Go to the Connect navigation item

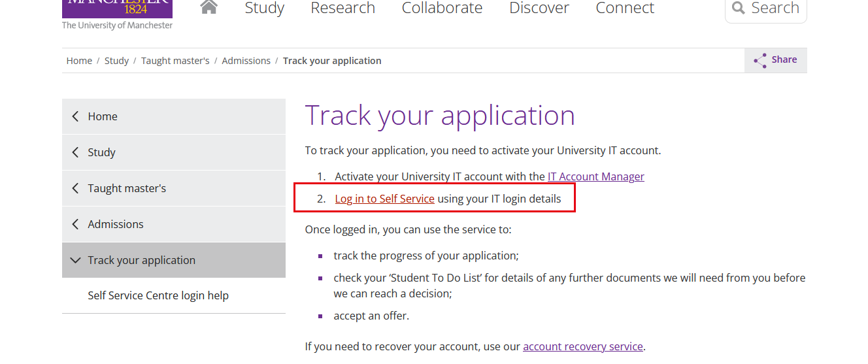(625, 8)
